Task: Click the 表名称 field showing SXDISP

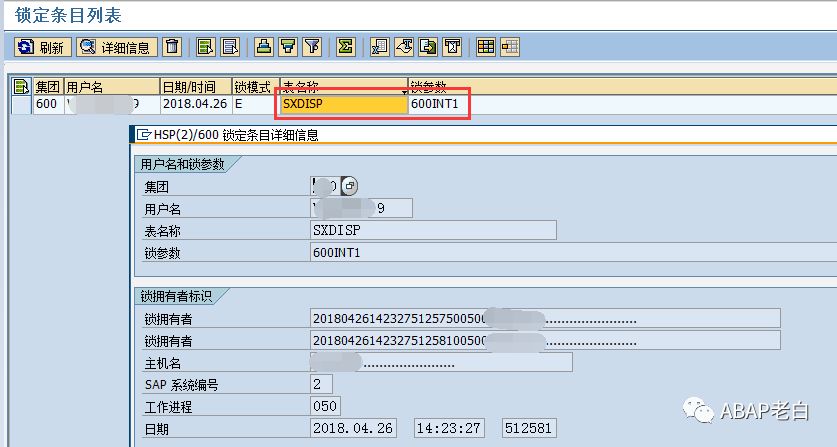Action: click(x=433, y=230)
